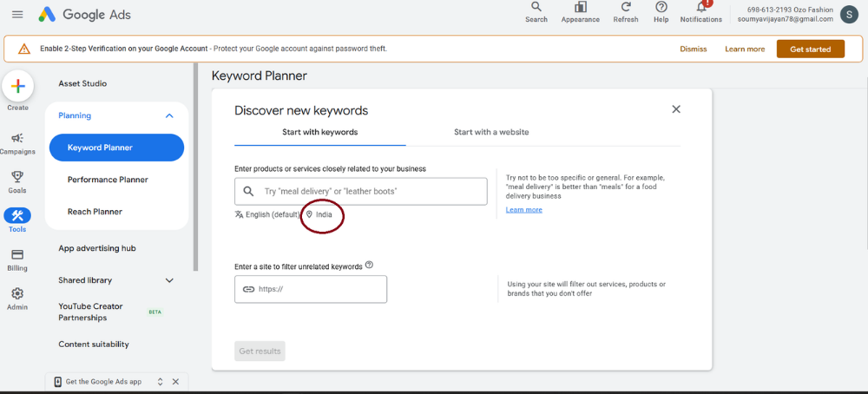Open Asset Studio
The image size is (868, 394).
click(x=83, y=83)
